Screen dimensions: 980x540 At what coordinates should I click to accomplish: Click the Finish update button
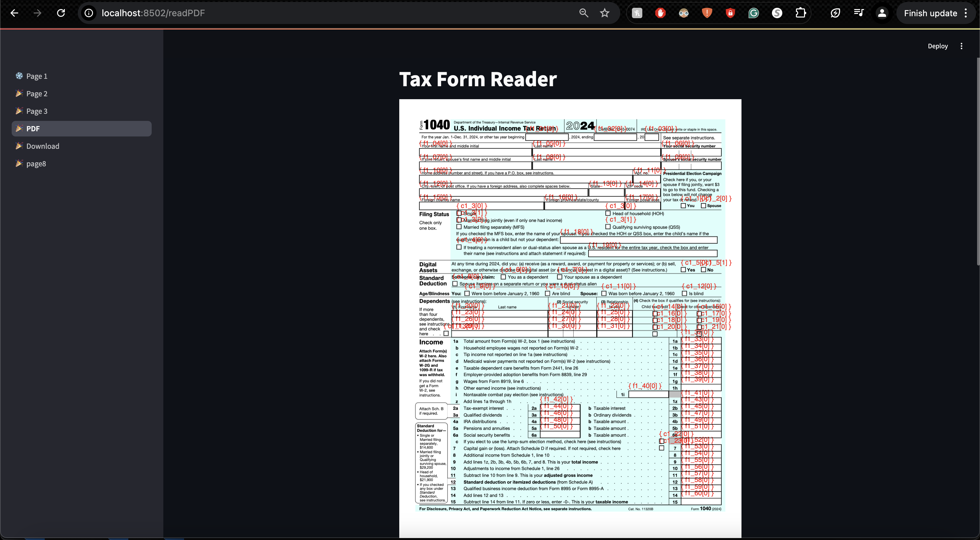coord(930,13)
